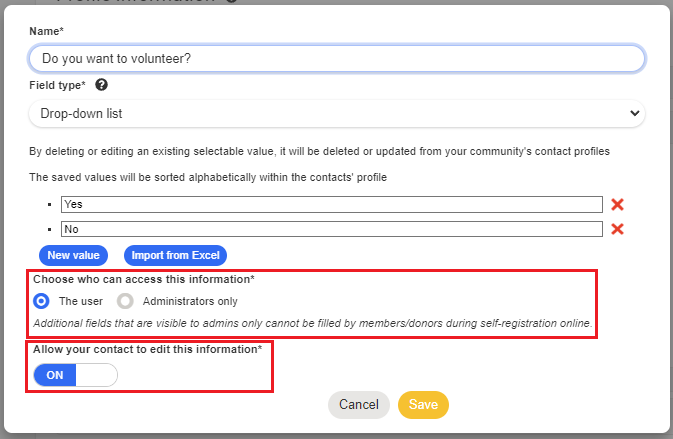Screen dimensions: 673x439
Task: Click into the "No" value text box
Action: tap(331, 229)
